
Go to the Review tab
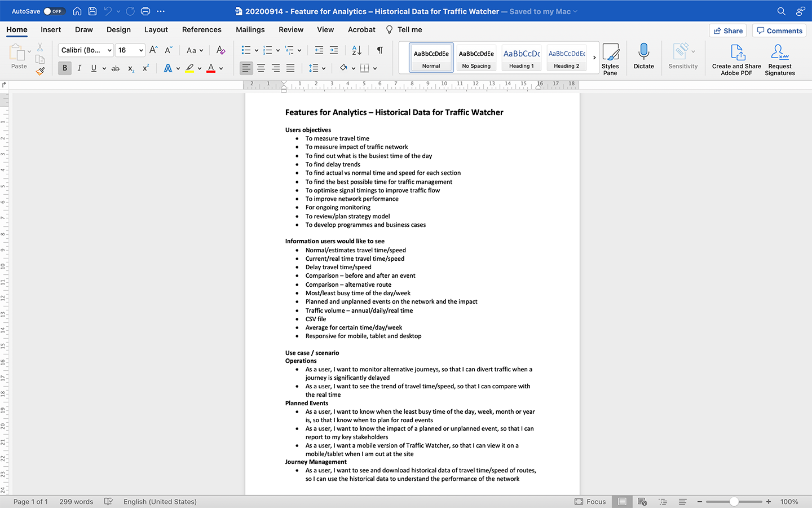tap(291, 29)
